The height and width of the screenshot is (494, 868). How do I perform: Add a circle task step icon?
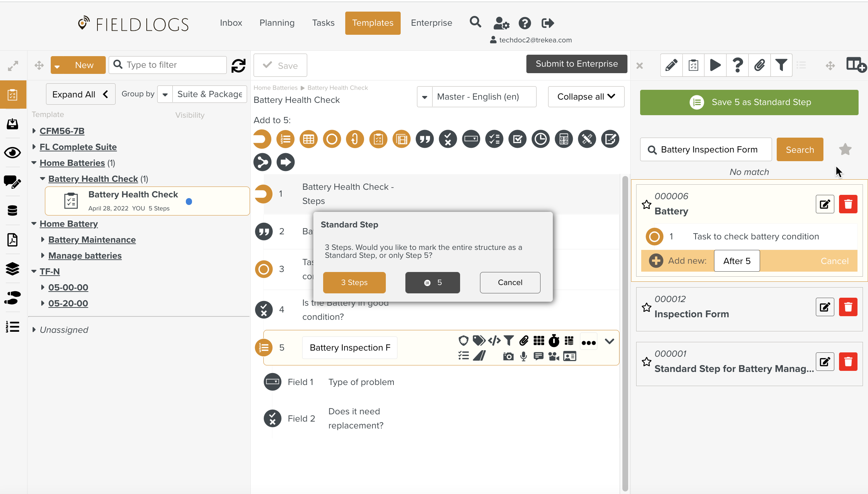[x=332, y=139]
